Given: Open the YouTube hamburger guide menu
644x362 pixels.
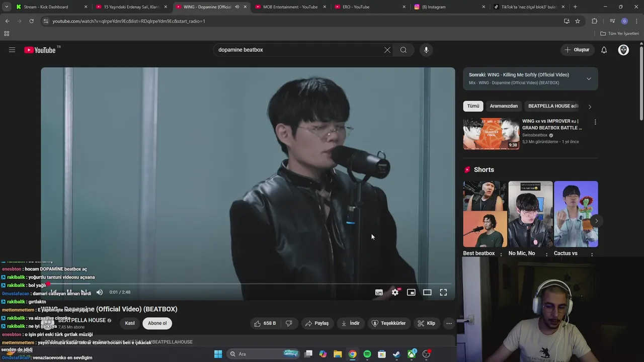Looking at the screenshot, I should [x=12, y=50].
